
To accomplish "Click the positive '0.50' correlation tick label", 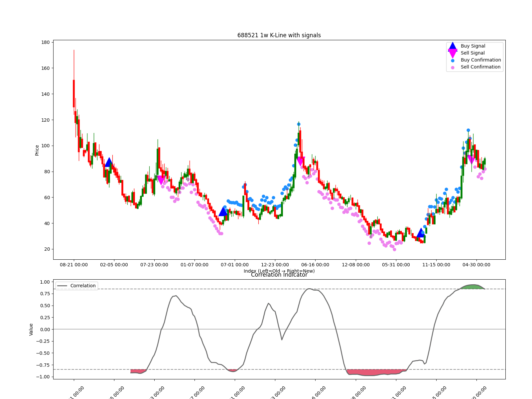I will [45, 306].
